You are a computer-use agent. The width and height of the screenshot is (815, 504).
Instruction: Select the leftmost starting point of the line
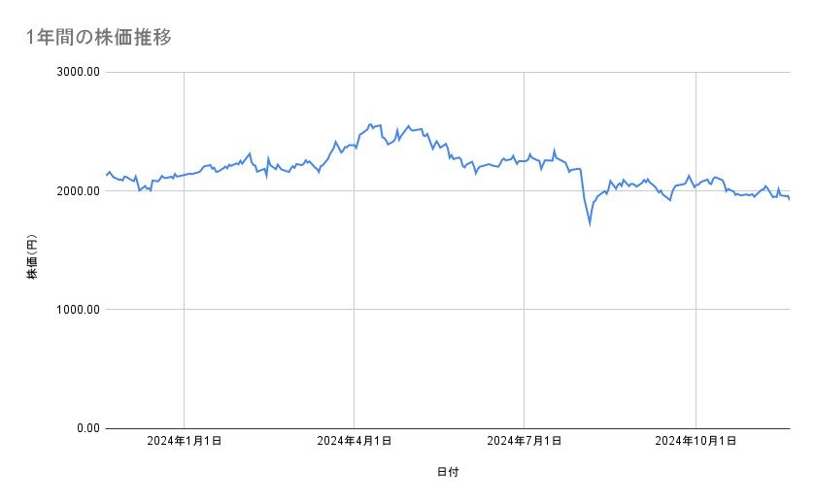point(106,175)
